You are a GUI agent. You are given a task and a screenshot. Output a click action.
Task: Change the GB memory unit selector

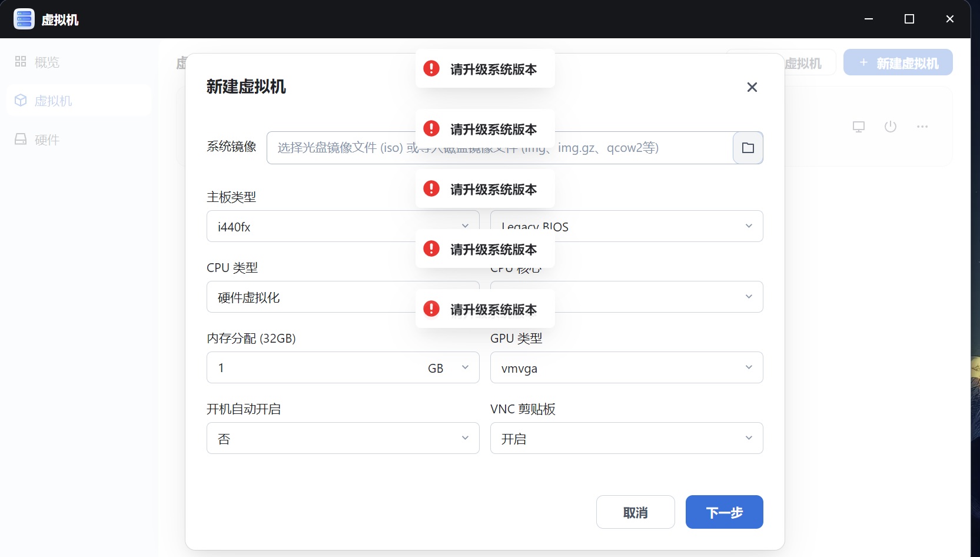[449, 368]
